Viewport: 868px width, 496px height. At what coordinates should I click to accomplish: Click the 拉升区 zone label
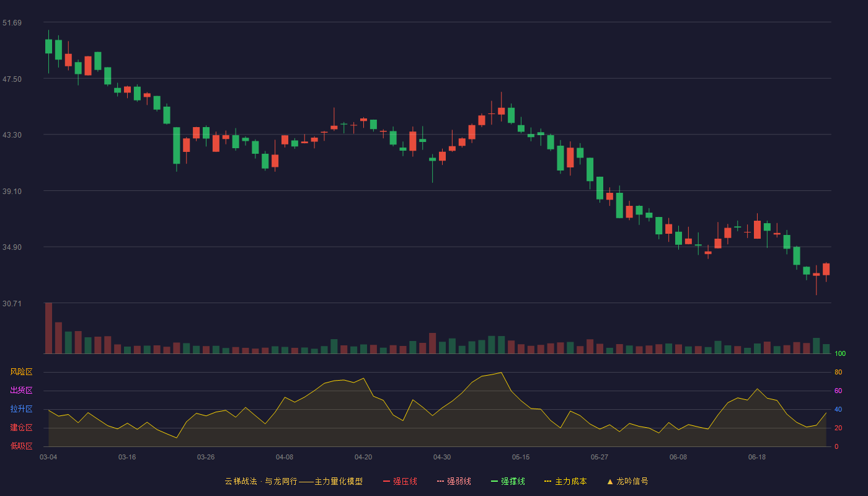pos(21,409)
